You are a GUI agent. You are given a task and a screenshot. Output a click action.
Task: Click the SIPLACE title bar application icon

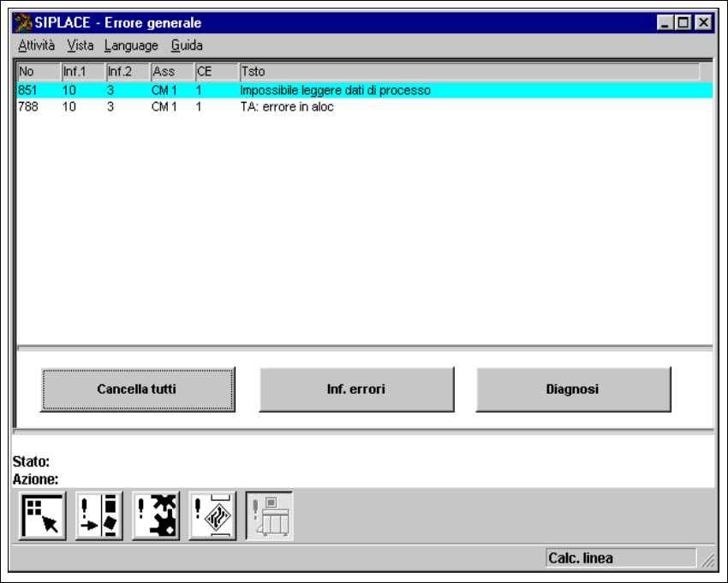point(23,23)
